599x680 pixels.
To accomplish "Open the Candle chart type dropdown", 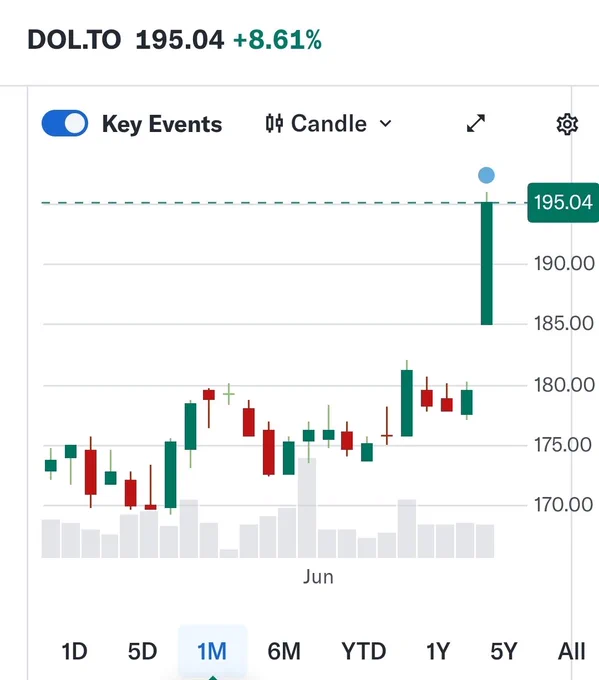I will click(329, 124).
